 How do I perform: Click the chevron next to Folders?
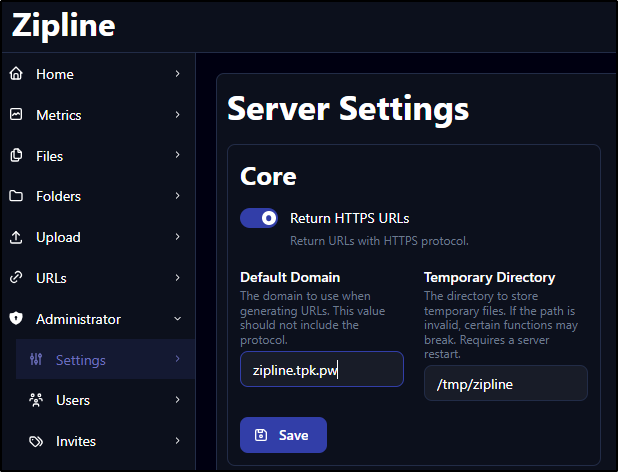click(178, 196)
